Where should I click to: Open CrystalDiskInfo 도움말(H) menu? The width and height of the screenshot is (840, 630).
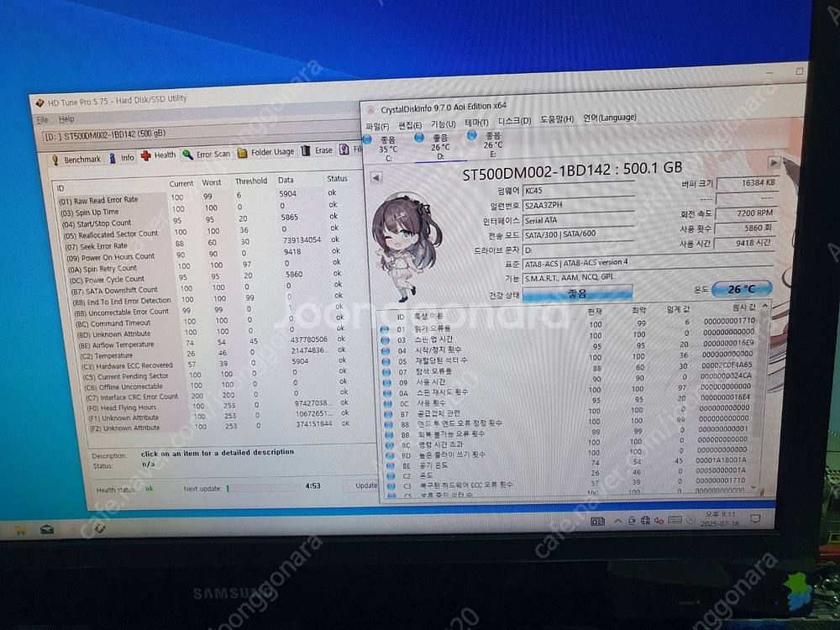click(557, 119)
